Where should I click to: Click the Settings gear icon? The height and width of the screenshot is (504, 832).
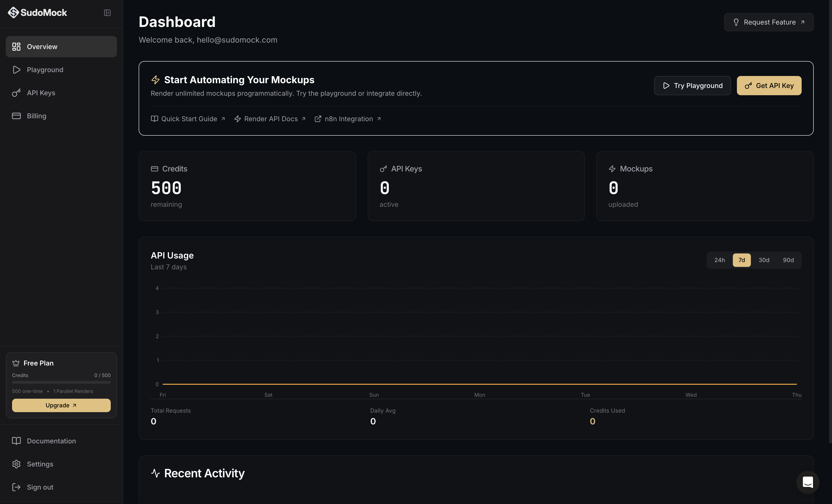coord(16,464)
